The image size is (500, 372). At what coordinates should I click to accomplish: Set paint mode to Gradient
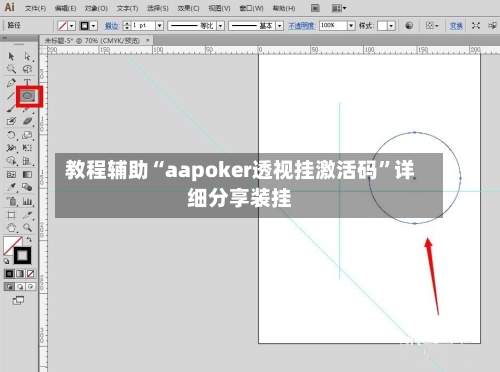pyautogui.click(x=20, y=274)
